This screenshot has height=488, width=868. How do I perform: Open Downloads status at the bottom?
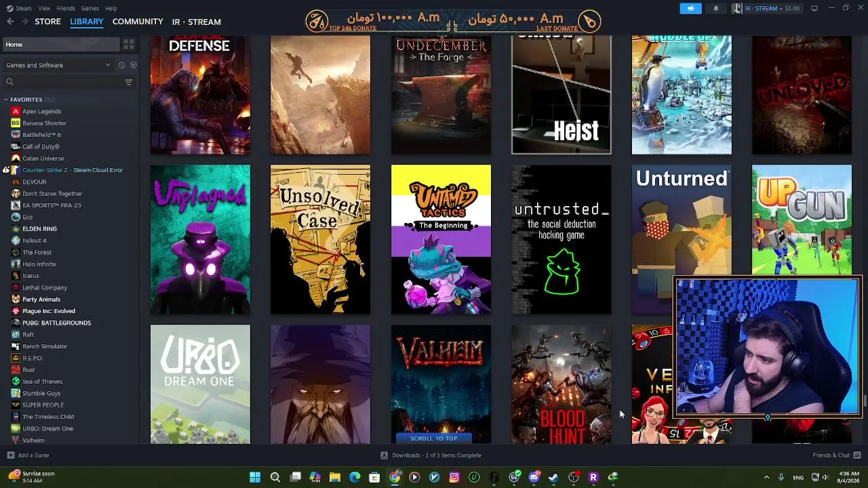pyautogui.click(x=431, y=455)
